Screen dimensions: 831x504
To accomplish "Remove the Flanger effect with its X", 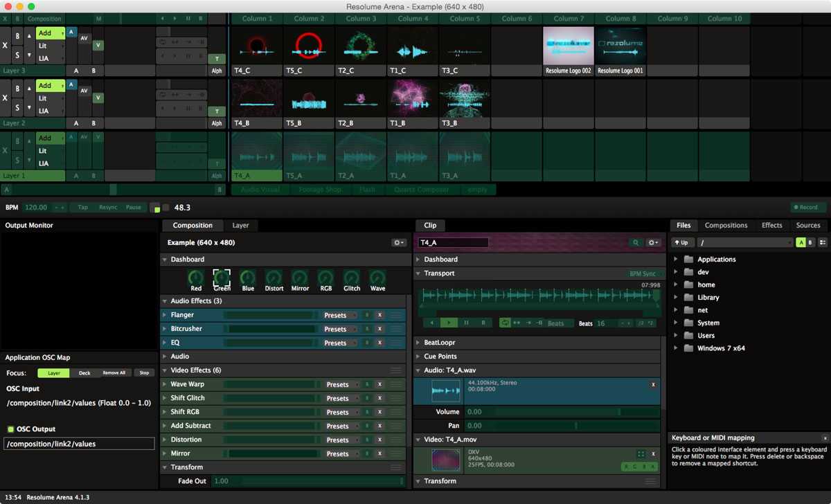I will click(x=379, y=315).
